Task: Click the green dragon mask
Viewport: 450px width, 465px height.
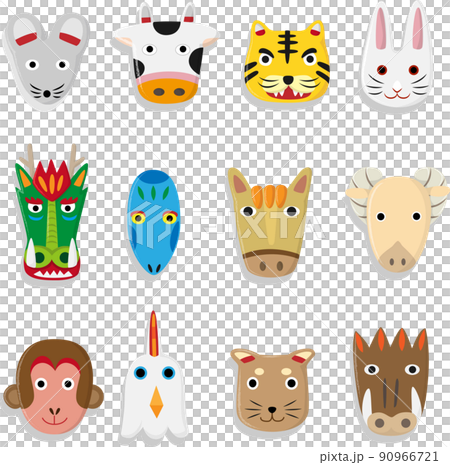Action: coord(51,213)
